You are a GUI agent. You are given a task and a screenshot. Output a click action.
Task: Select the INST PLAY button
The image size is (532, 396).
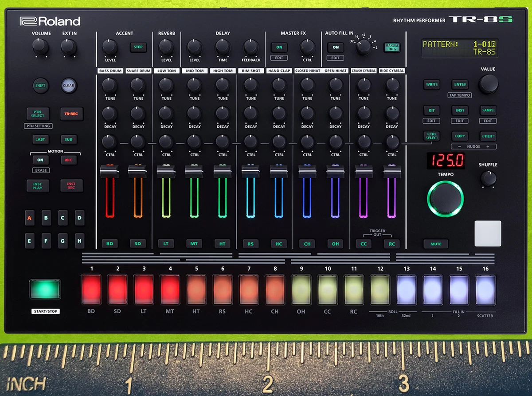pos(38,186)
